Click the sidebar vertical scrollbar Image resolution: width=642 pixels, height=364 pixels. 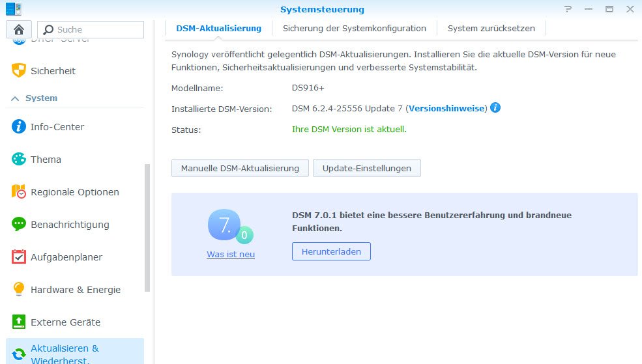(147, 228)
